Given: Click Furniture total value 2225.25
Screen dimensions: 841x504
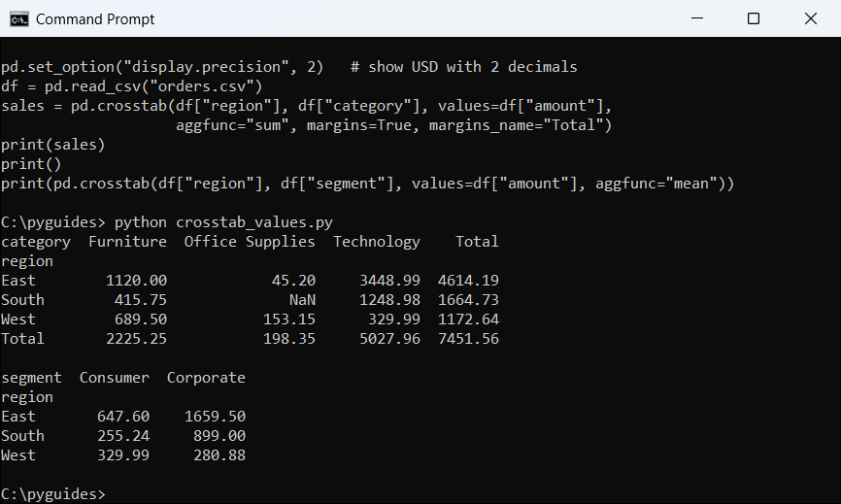Looking at the screenshot, I should [136, 339].
